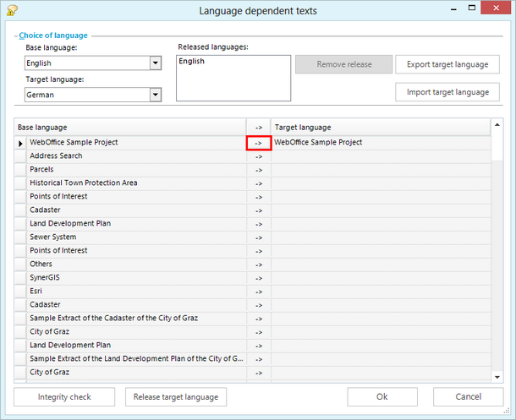This screenshot has width=516, height=420.
Task: Click copy arrow for Historical Town Protection Area
Action: [x=259, y=183]
